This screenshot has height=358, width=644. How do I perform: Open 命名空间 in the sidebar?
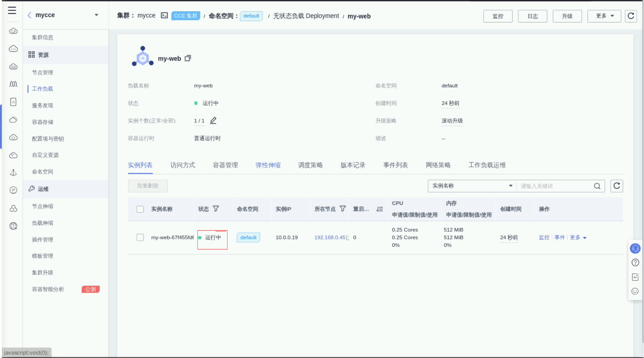click(x=43, y=172)
